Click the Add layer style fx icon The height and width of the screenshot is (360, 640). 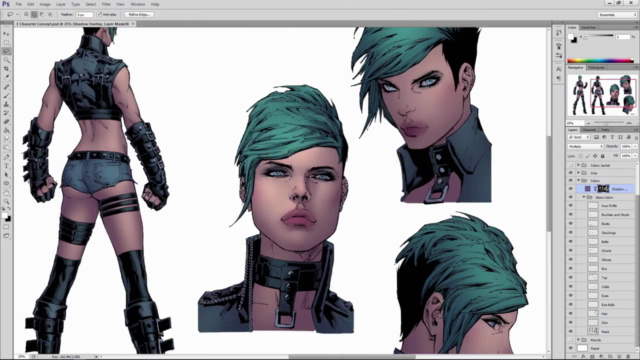coord(583,357)
